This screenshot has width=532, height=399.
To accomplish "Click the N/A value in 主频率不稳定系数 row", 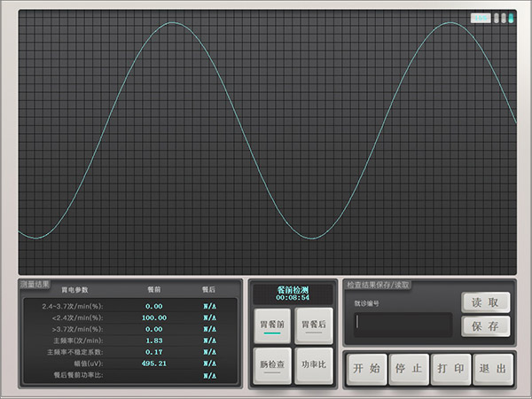I will click(209, 352).
